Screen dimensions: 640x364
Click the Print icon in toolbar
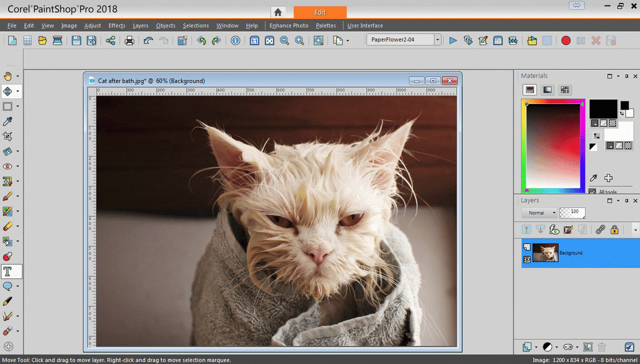[x=129, y=40]
